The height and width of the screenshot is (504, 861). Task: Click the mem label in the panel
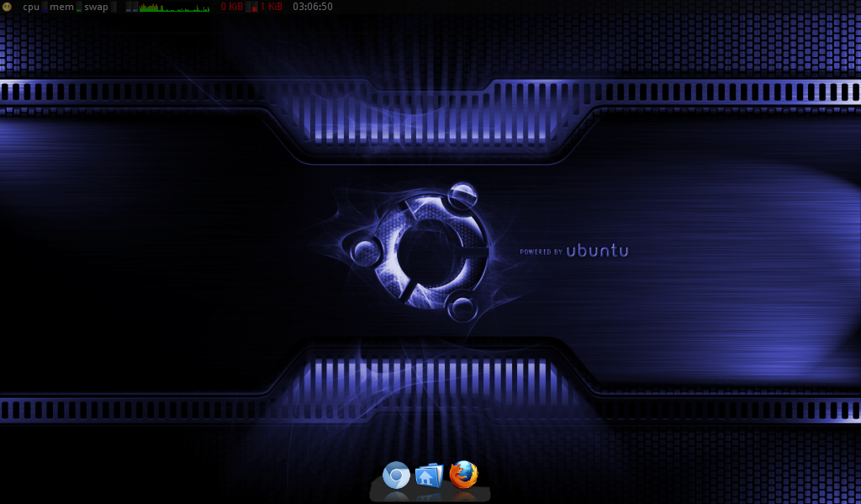pyautogui.click(x=62, y=7)
